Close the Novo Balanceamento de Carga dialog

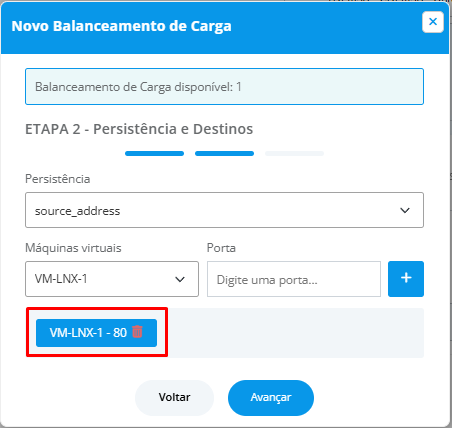(433, 22)
